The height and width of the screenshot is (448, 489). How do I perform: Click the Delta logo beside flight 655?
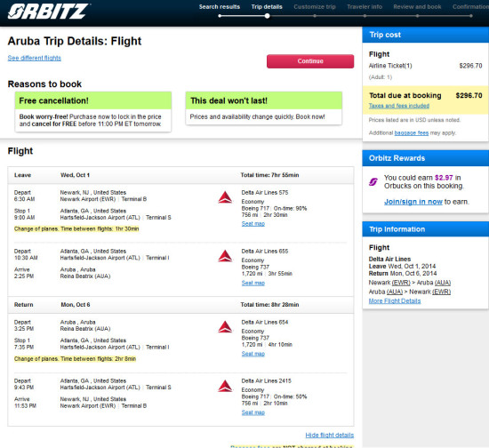tap(225, 256)
